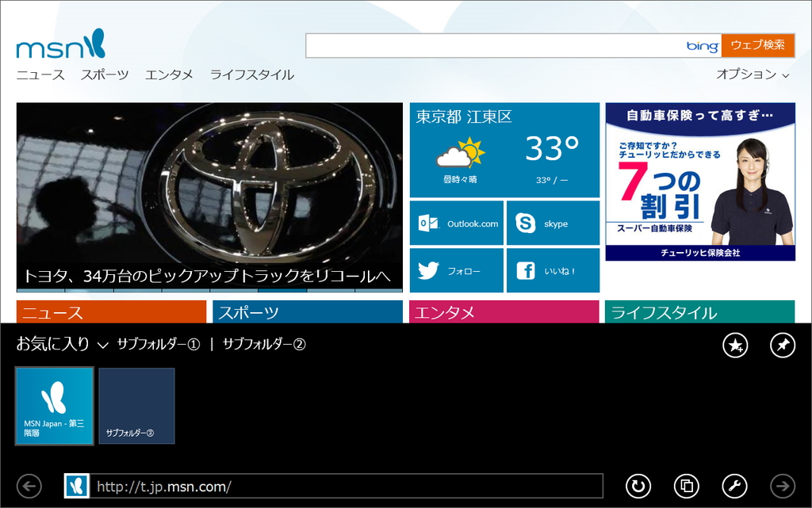
Task: Open the MSN Japan 第三階層 favorite tile
Action: pos(54,406)
